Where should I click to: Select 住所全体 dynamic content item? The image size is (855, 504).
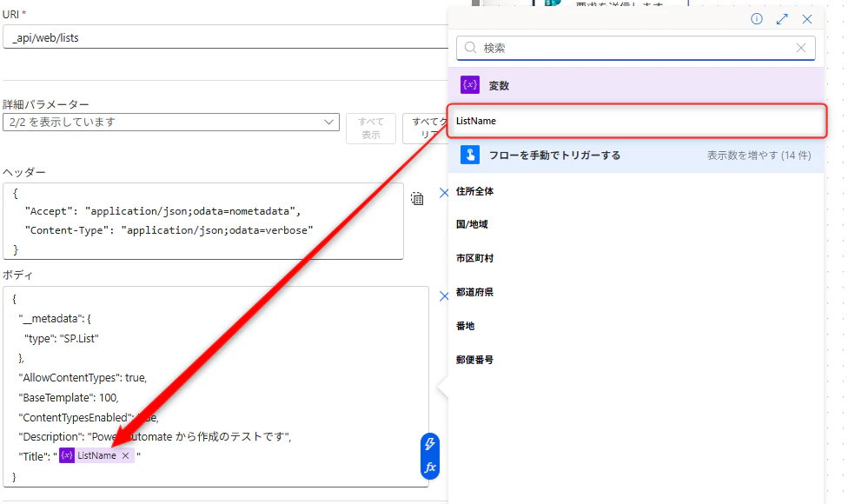pos(474,191)
